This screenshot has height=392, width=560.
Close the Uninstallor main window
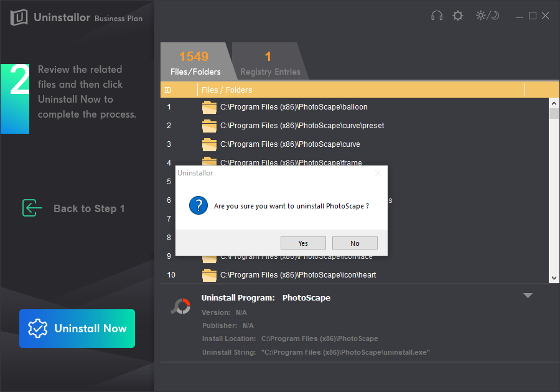point(545,16)
